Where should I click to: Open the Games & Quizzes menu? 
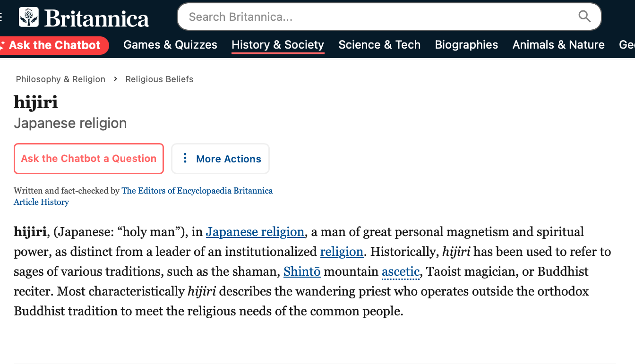tap(170, 45)
